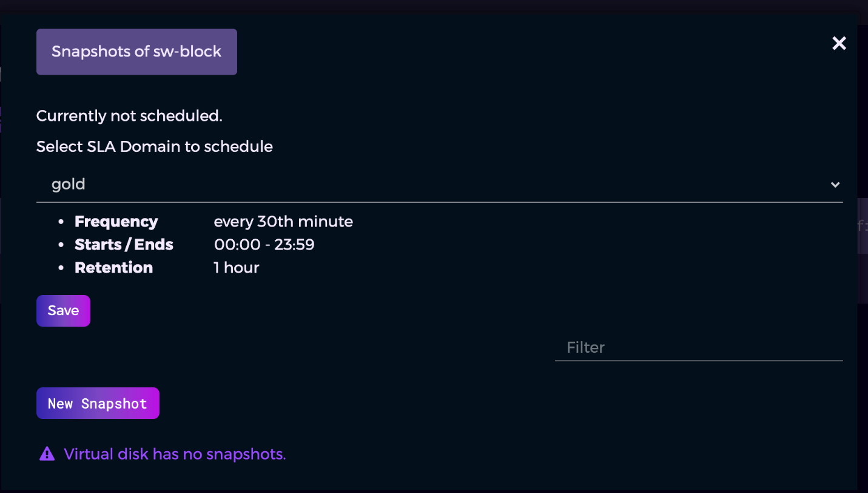Click the every 30th minute value
This screenshot has width=868, height=493.
click(x=283, y=222)
